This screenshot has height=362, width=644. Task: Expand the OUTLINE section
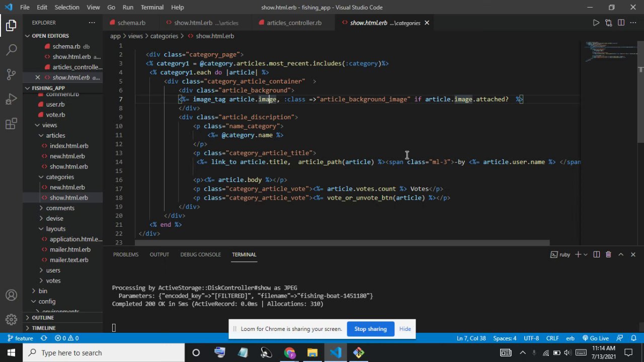click(43, 318)
